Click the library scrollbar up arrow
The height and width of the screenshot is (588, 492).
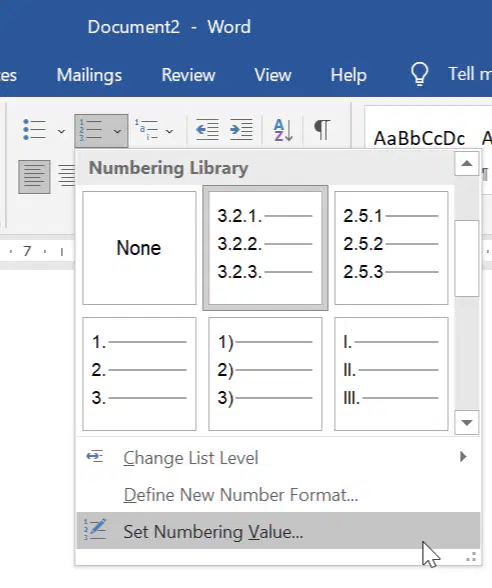point(466,164)
